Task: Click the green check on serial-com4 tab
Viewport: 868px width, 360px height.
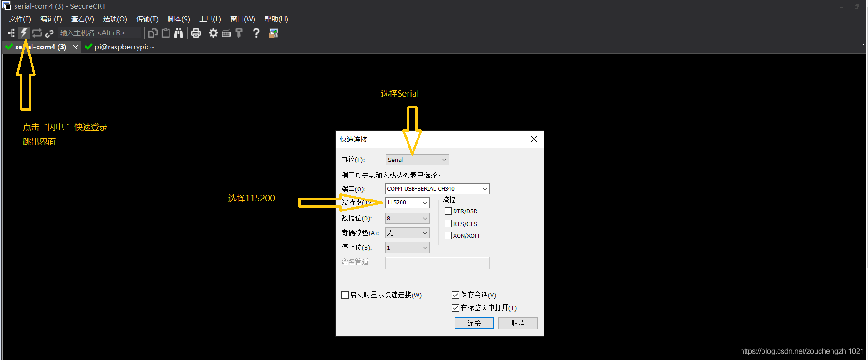Action: [x=9, y=47]
